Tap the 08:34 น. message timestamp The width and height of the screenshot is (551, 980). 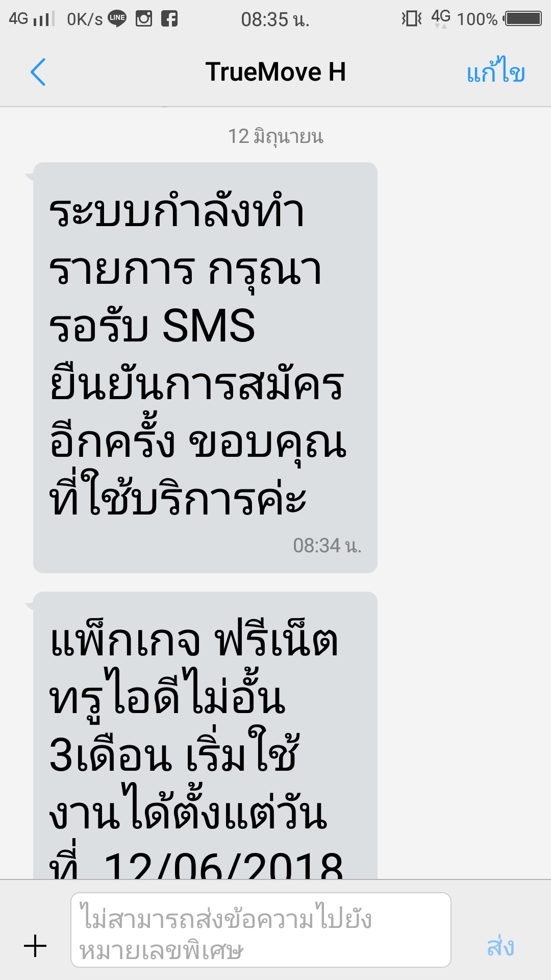coord(327,546)
